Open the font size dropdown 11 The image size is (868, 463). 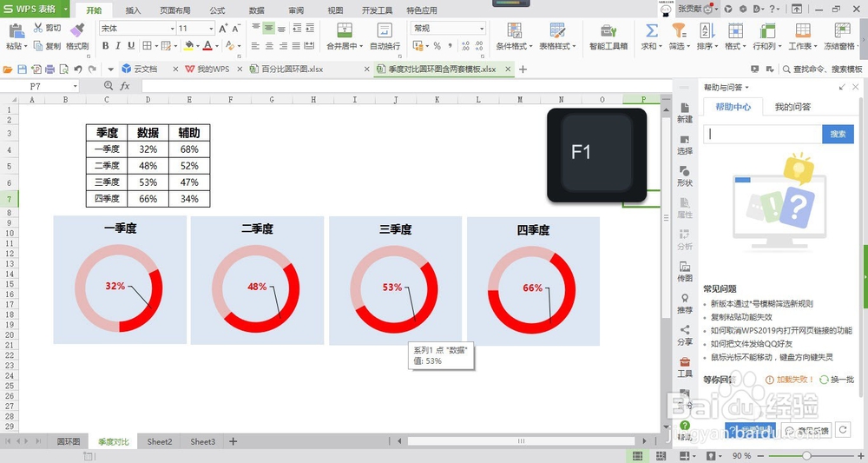(x=211, y=29)
